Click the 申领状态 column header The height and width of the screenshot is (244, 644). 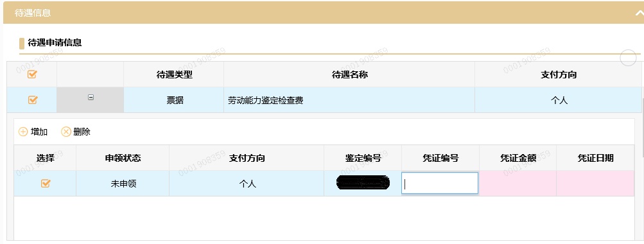click(x=123, y=158)
